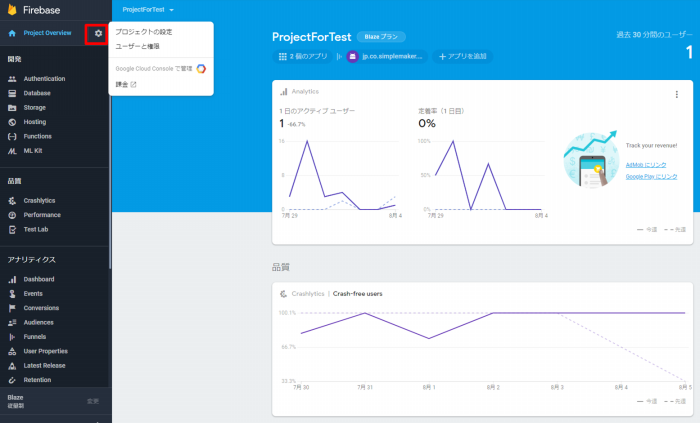
Task: Click アプリを追加 button
Action: click(x=462, y=57)
